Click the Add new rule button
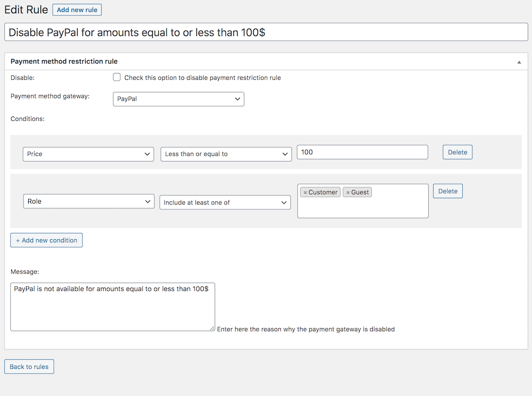 pyautogui.click(x=77, y=10)
